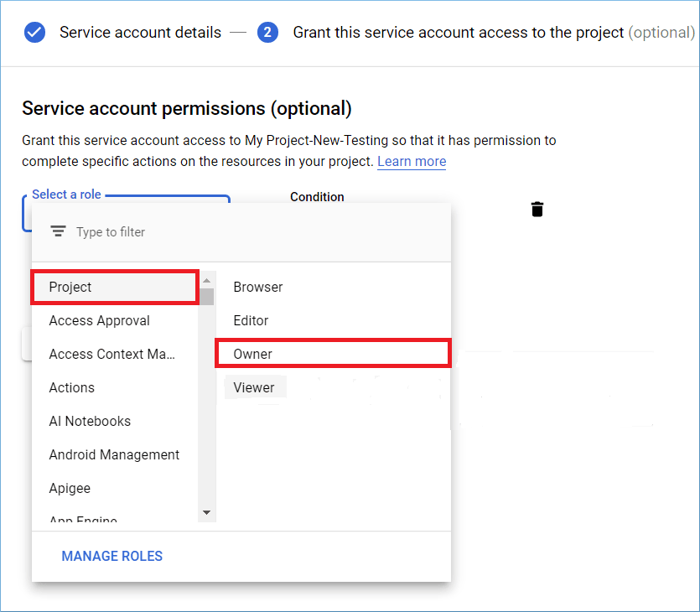This screenshot has width=700, height=612.
Task: Click the role list scroll up arrow
Action: pyautogui.click(x=206, y=280)
